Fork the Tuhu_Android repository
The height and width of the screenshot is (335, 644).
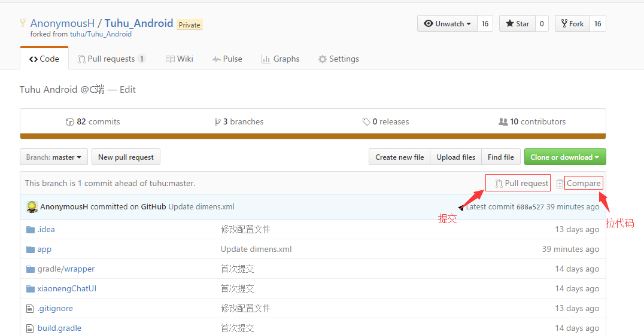[573, 23]
